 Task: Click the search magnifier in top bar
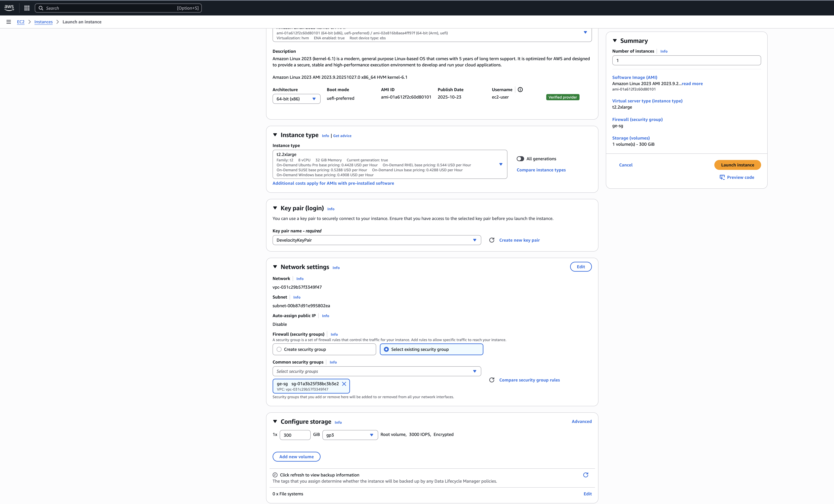41,8
